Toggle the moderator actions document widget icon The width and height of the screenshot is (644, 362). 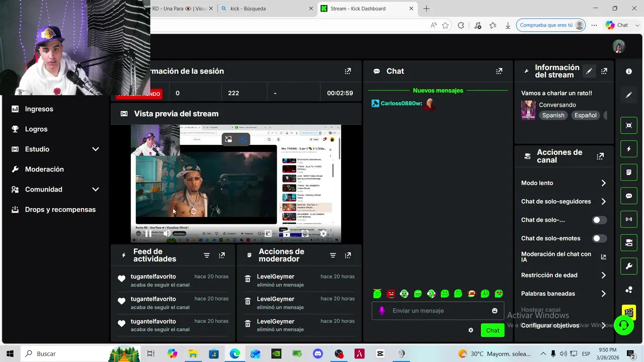[629, 172]
